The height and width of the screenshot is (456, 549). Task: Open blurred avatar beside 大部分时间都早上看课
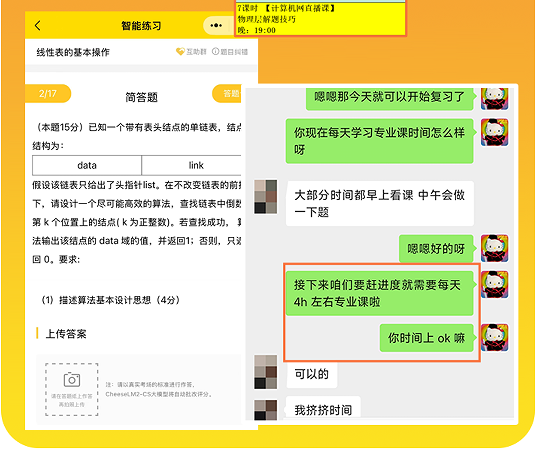tap(266, 197)
